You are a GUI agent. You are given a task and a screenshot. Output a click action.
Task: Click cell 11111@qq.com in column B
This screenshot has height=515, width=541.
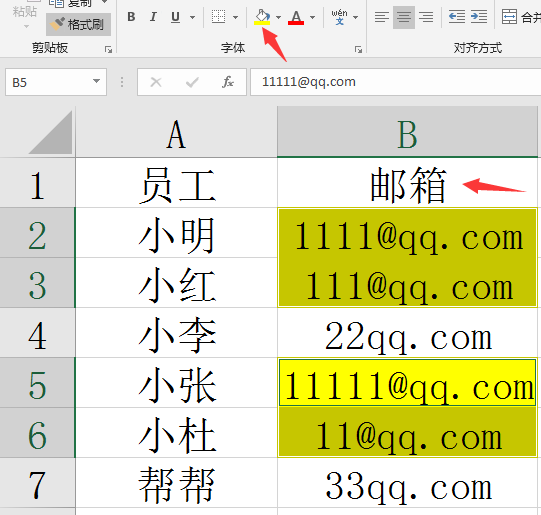(407, 383)
